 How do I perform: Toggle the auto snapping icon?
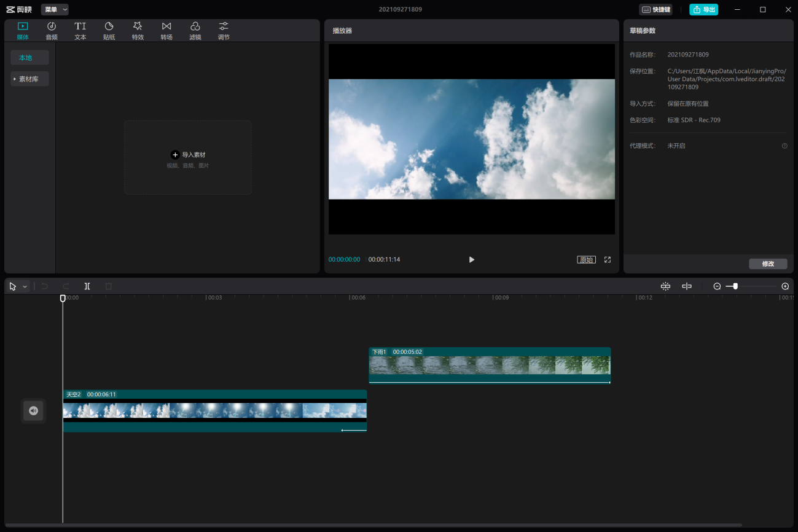click(x=665, y=286)
